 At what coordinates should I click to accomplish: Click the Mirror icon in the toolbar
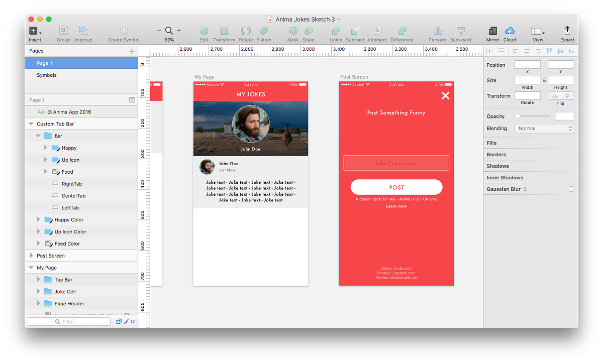pyautogui.click(x=492, y=30)
